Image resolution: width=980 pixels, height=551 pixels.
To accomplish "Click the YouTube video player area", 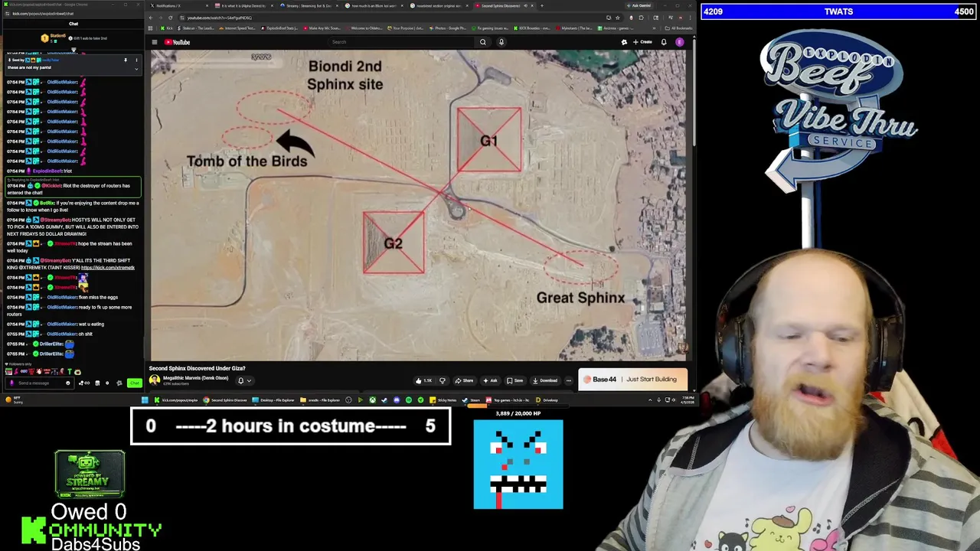I will tap(418, 205).
